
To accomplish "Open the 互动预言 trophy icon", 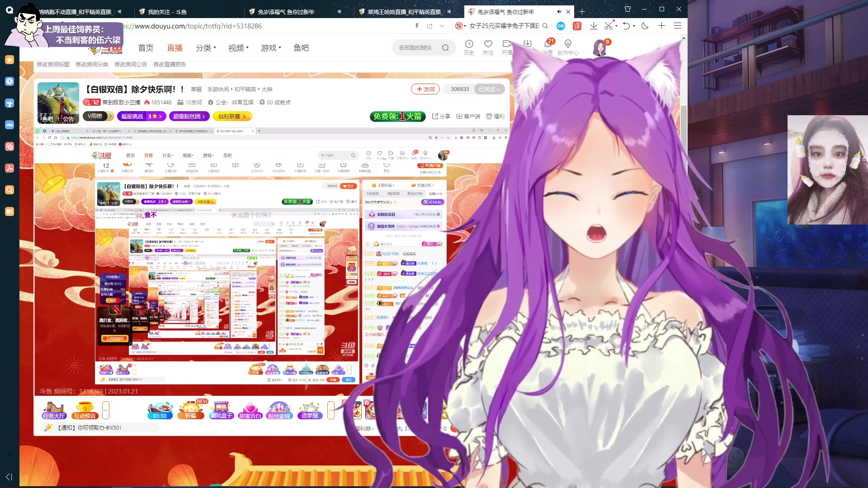I will tap(85, 410).
